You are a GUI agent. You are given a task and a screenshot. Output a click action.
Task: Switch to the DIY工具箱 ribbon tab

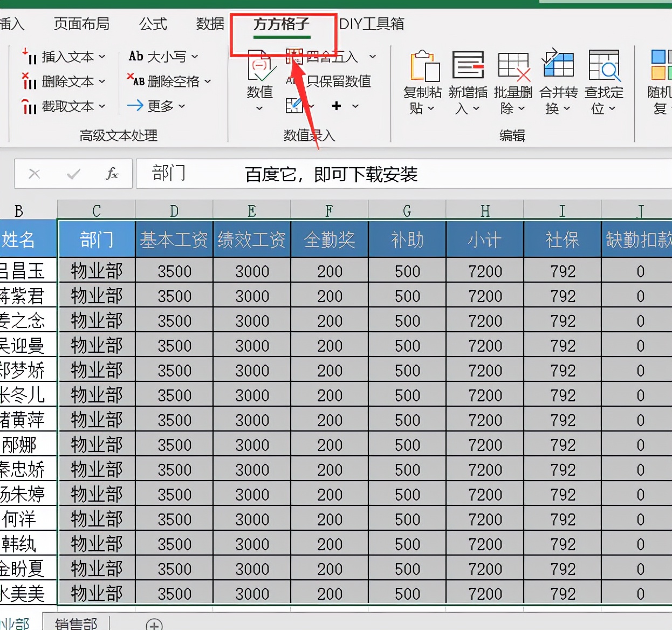[x=372, y=24]
